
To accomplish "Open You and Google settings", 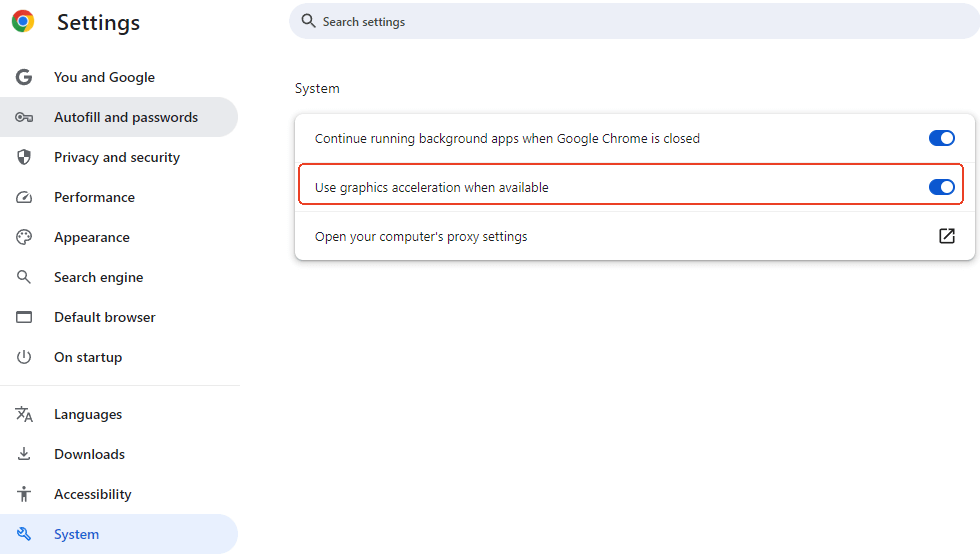I will click(119, 77).
